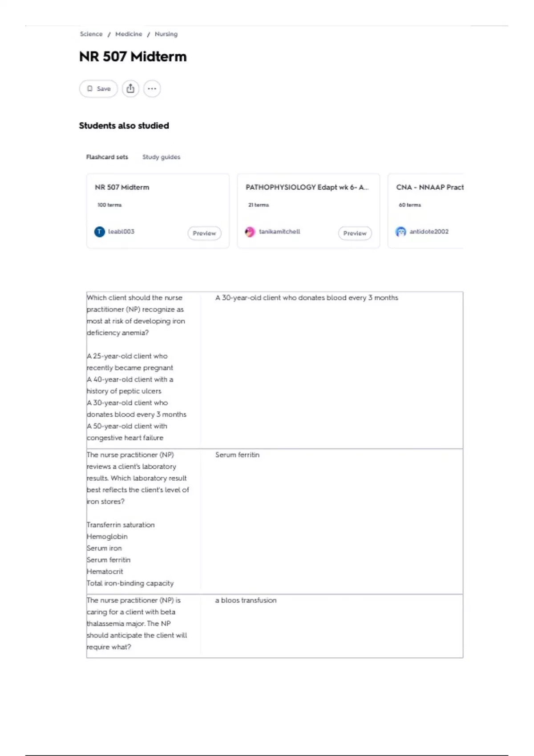This screenshot has height=756, width=534.
Task: Switch to the Study guides tab
Action: pos(161,157)
